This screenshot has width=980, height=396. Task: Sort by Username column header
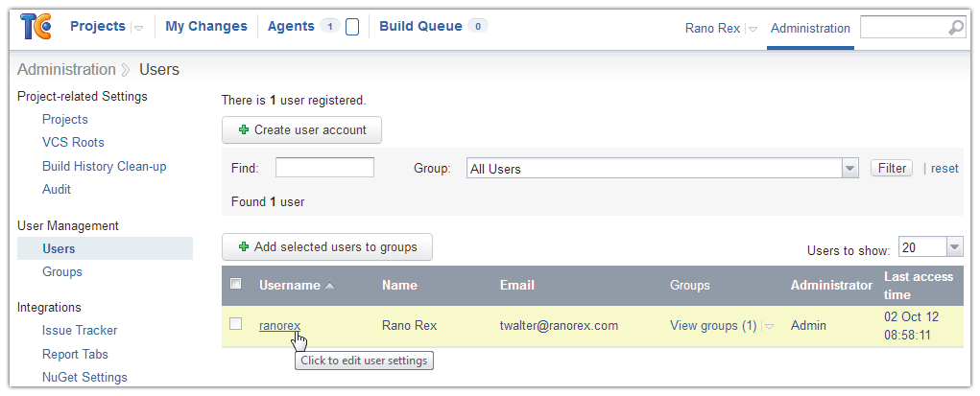289,286
